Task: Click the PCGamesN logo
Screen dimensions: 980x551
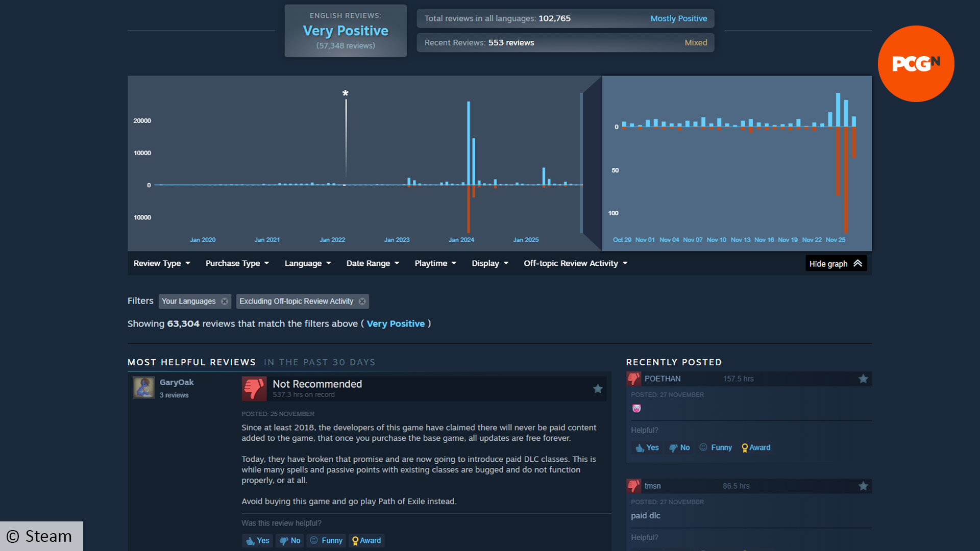Action: (x=915, y=64)
